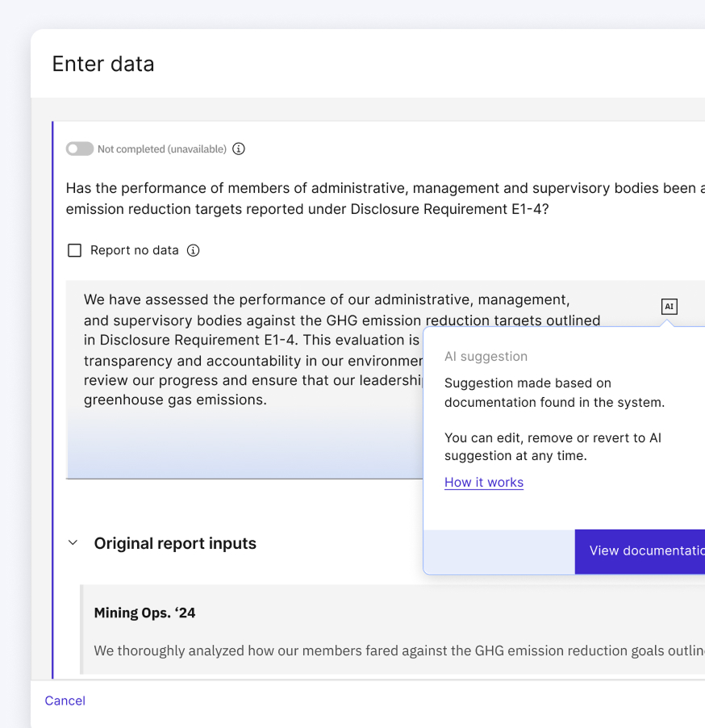Collapse the chevron beside "Original report inputs"
This screenshot has width=705, height=728.
73,543
